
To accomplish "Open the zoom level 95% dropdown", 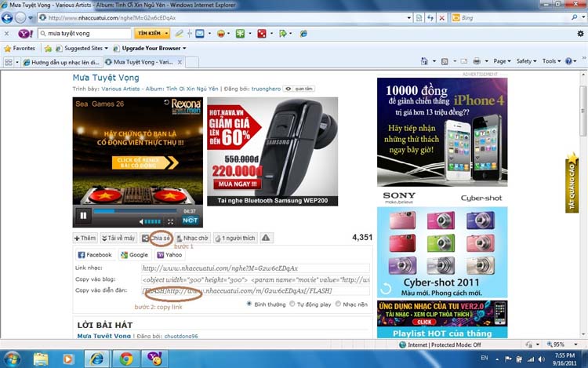I will click(575, 344).
